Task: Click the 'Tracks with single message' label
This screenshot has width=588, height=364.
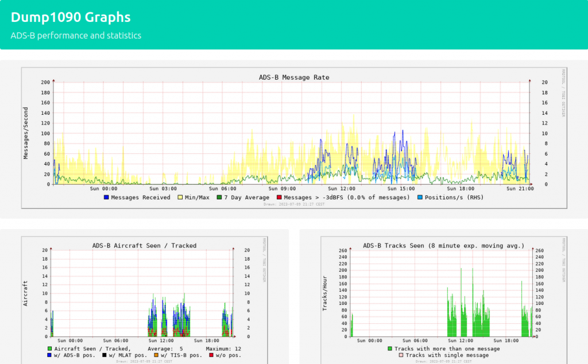Action: (447, 355)
